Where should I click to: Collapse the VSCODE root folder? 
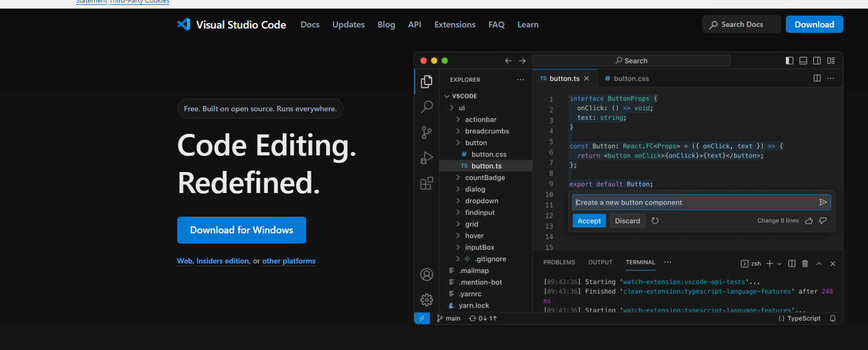point(447,96)
